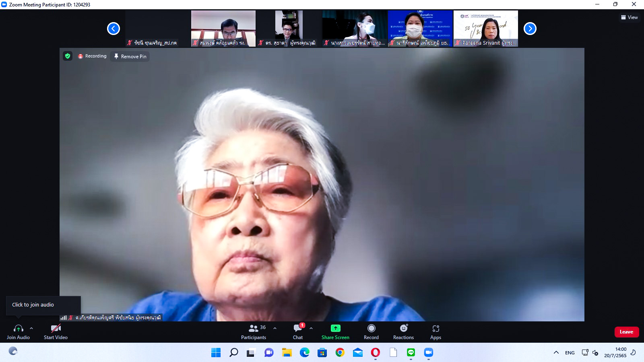Launch Microsoft Edge from taskbar
Image resolution: width=644 pixels, height=362 pixels.
click(x=304, y=353)
